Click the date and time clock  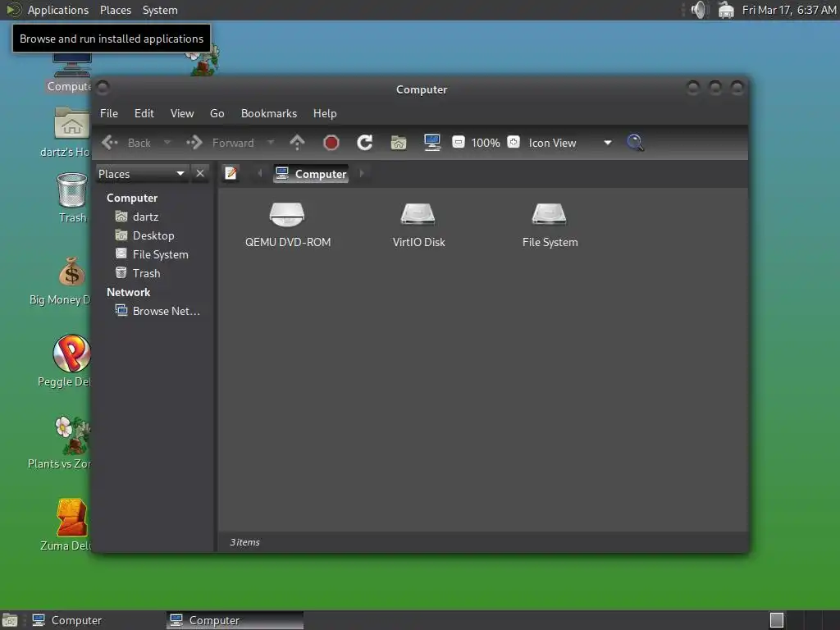(788, 10)
